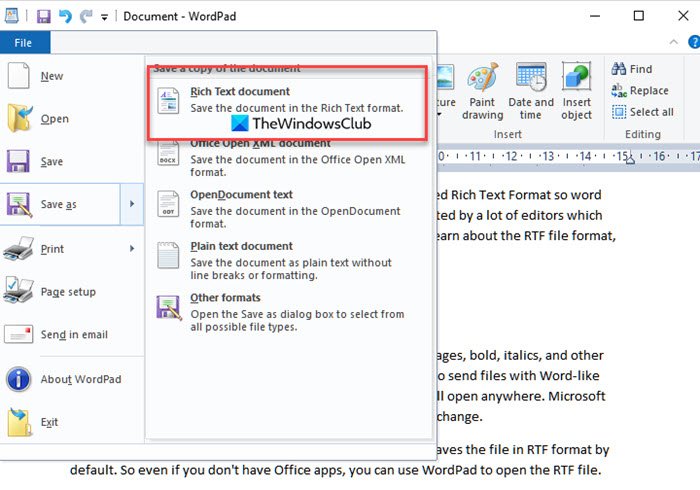Click the ODT file icon
Viewport: 700px width, 490px height.
pyautogui.click(x=168, y=204)
